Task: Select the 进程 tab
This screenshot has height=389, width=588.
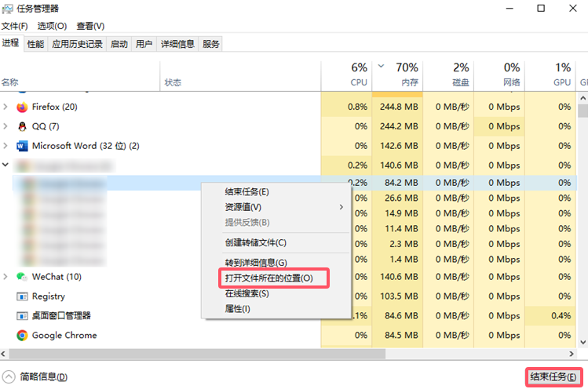Action: point(11,42)
